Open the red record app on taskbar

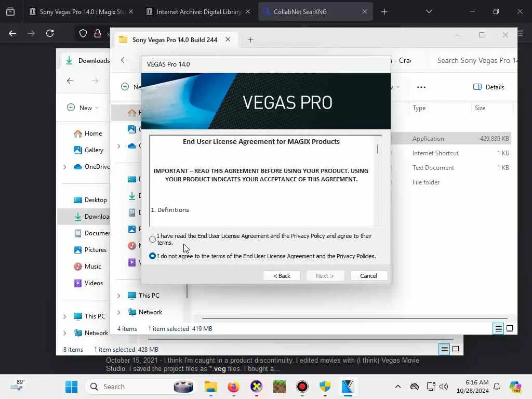click(302, 387)
